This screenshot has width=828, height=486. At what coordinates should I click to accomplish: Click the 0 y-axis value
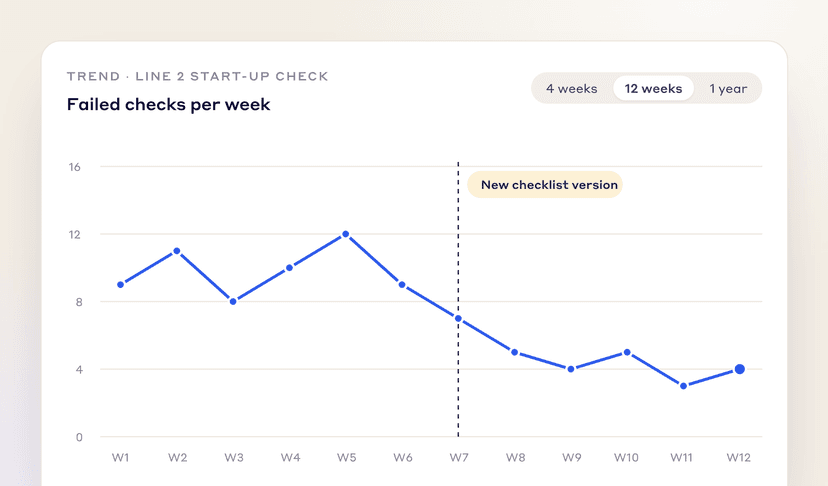coord(79,437)
